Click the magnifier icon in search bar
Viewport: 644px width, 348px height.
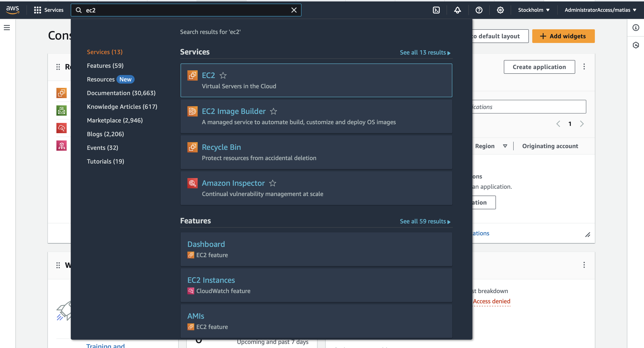point(78,10)
